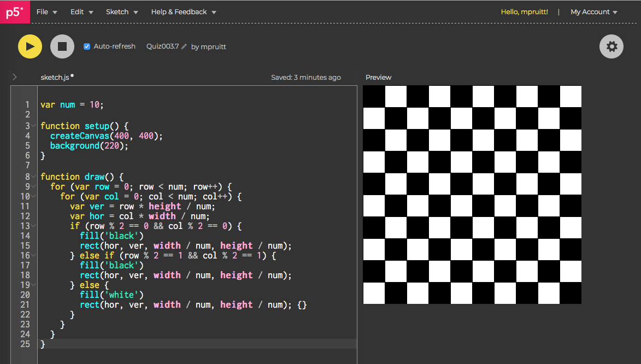This screenshot has width=641, height=364.
Task: Fold the else if block at line 16
Action: click(x=34, y=255)
